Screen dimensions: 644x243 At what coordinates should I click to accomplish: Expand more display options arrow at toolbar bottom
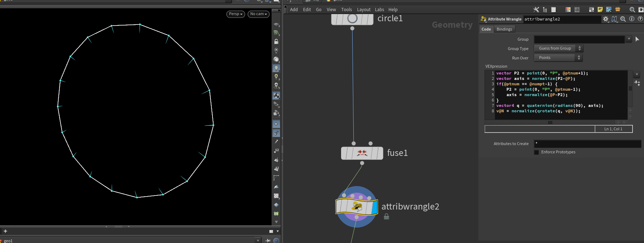coord(276,222)
